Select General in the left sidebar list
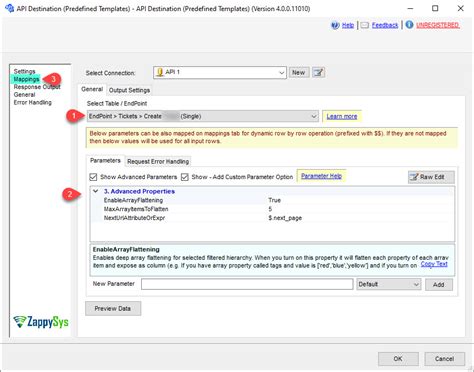This screenshot has height=372, width=474. point(24,95)
